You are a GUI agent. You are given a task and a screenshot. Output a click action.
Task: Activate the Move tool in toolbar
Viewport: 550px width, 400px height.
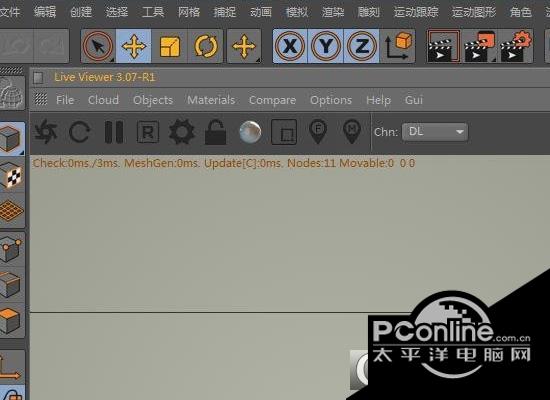click(x=134, y=46)
